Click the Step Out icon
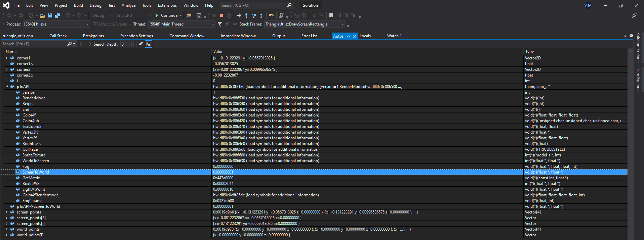 point(261,15)
